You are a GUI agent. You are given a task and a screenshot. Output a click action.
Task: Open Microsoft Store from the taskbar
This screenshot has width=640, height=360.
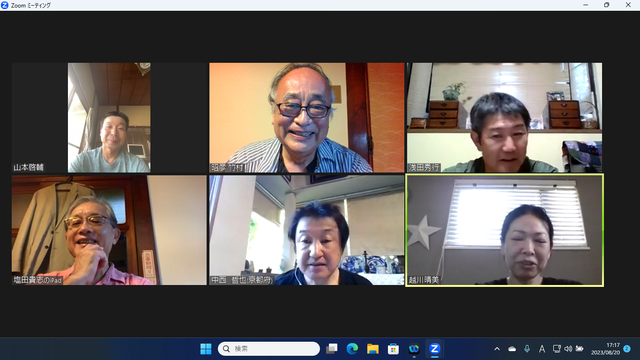393,349
